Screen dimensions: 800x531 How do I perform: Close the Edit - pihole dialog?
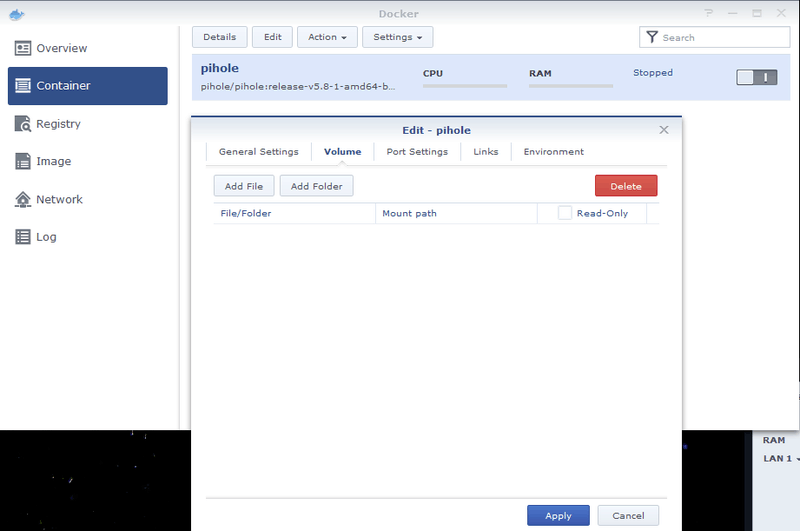coord(664,130)
